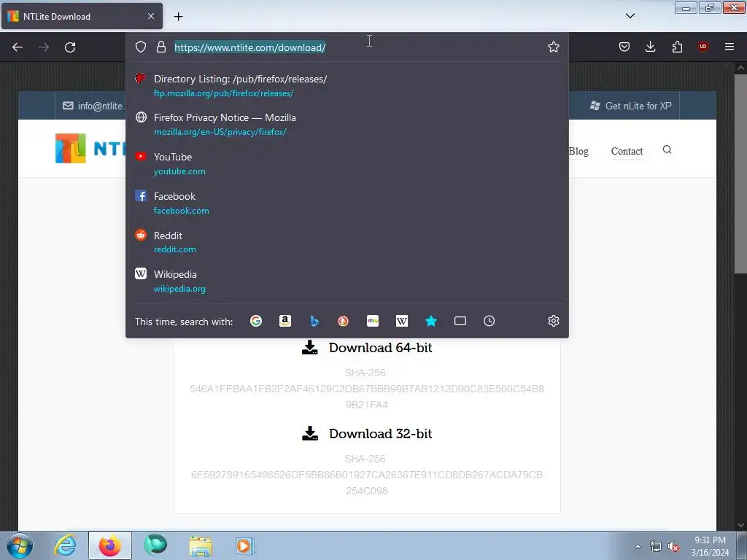Show hidden tray icons arrow
The image size is (747, 560).
coord(638,546)
